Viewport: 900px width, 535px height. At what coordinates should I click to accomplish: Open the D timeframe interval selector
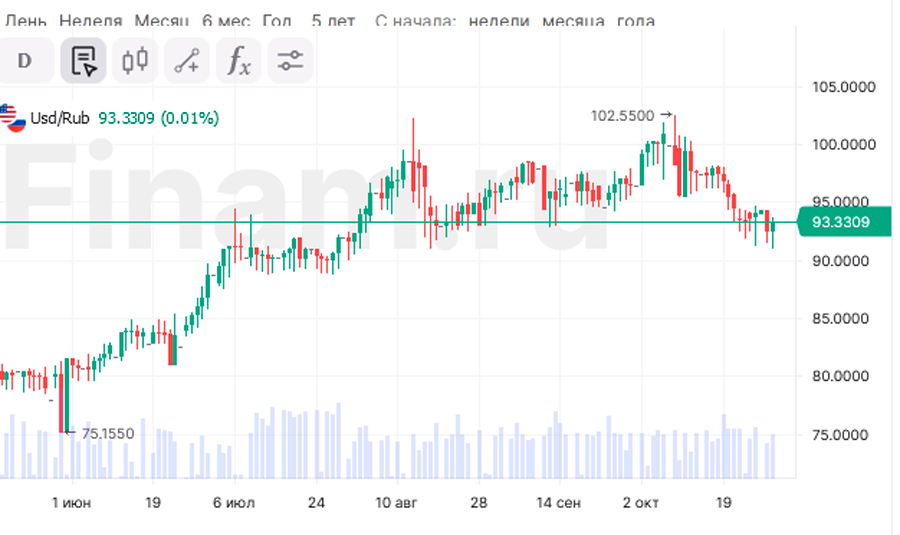[x=25, y=61]
